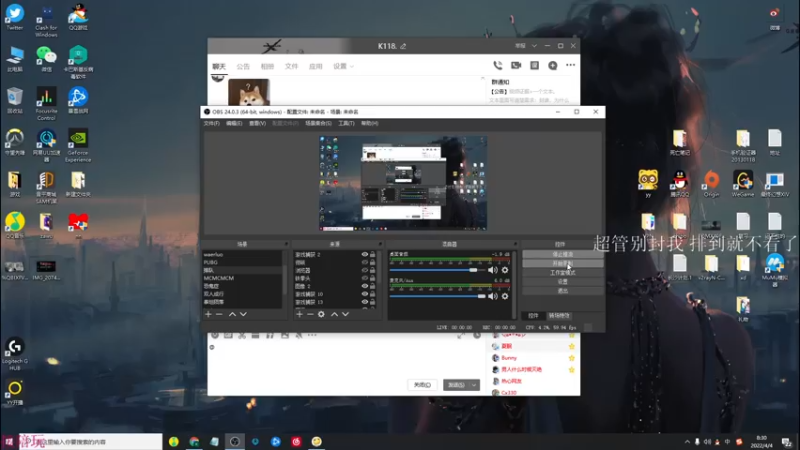The height and width of the screenshot is (450, 800).
Task: Click the 发送(S) button in chat window
Action: pyautogui.click(x=456, y=385)
